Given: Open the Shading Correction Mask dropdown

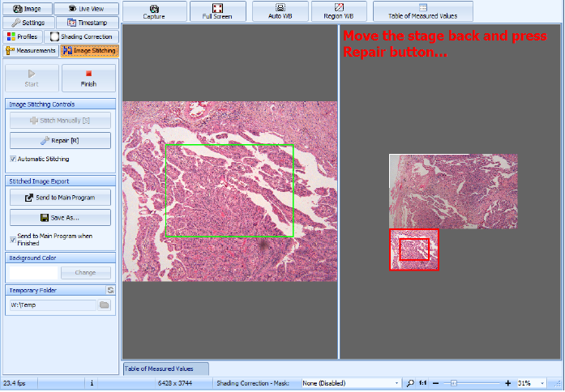Looking at the screenshot, I should (350, 382).
